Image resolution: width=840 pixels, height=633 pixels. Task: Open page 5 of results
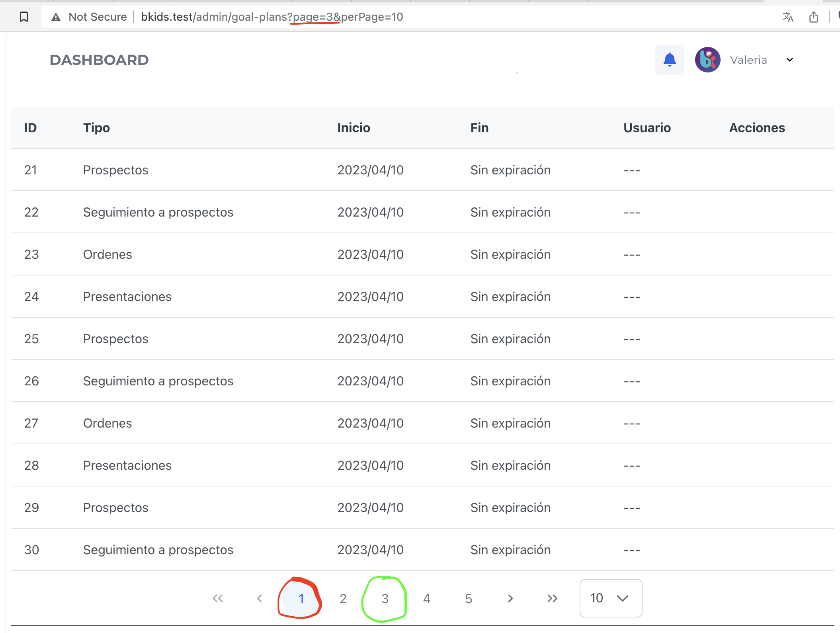[468, 598]
